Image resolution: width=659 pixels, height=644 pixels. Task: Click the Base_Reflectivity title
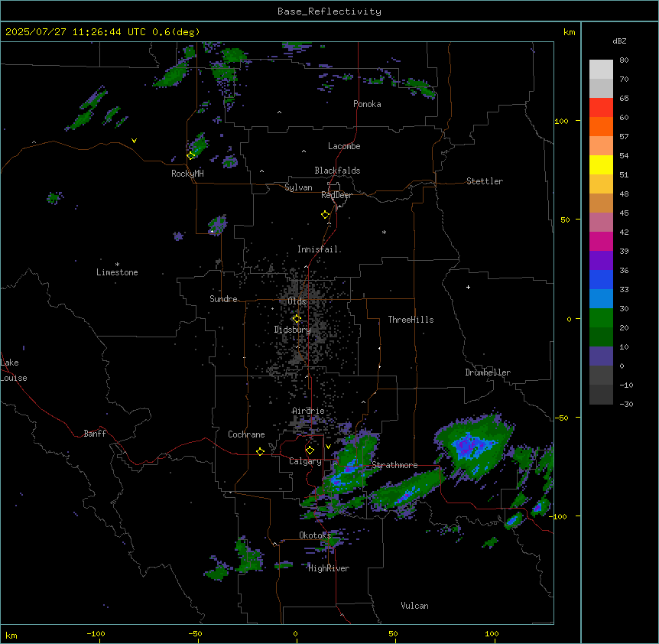tap(329, 11)
